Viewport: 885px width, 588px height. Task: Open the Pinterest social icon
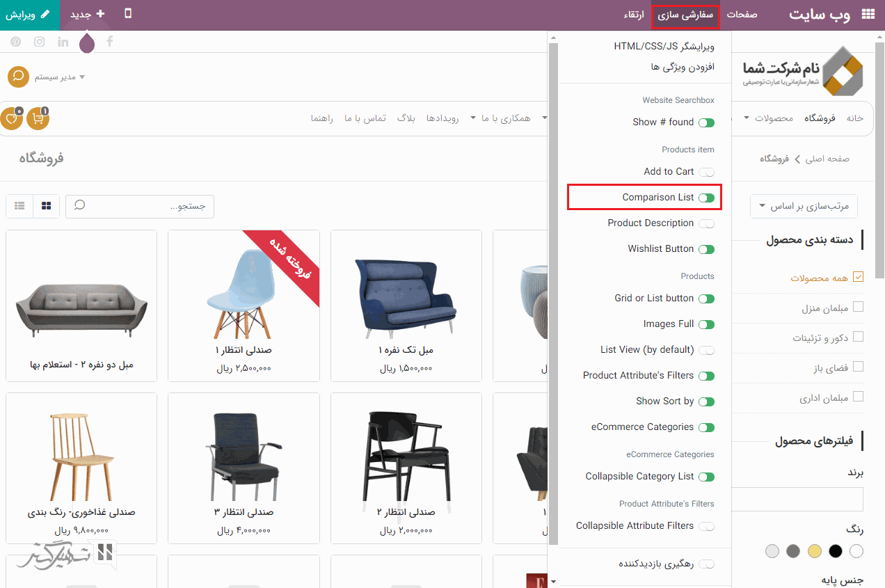(16, 42)
